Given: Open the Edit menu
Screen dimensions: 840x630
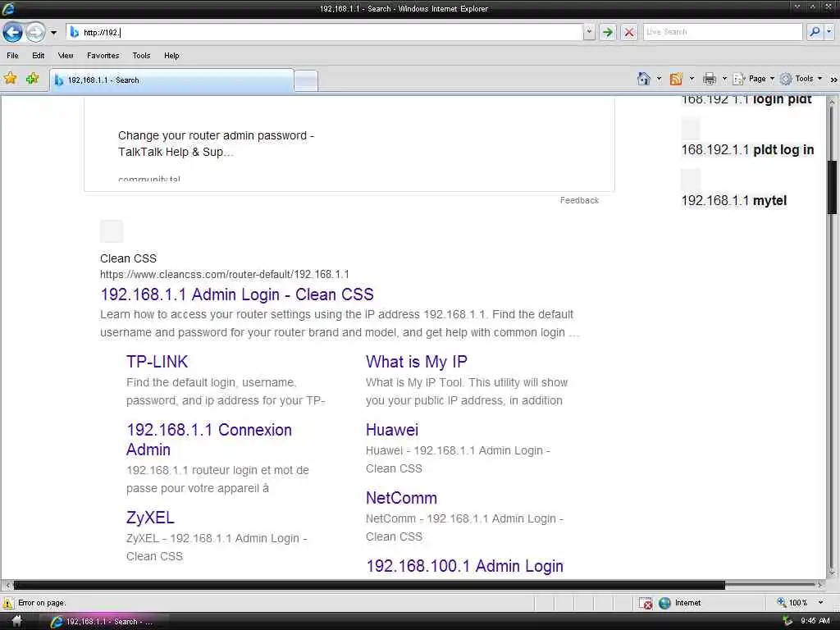Looking at the screenshot, I should 38,55.
